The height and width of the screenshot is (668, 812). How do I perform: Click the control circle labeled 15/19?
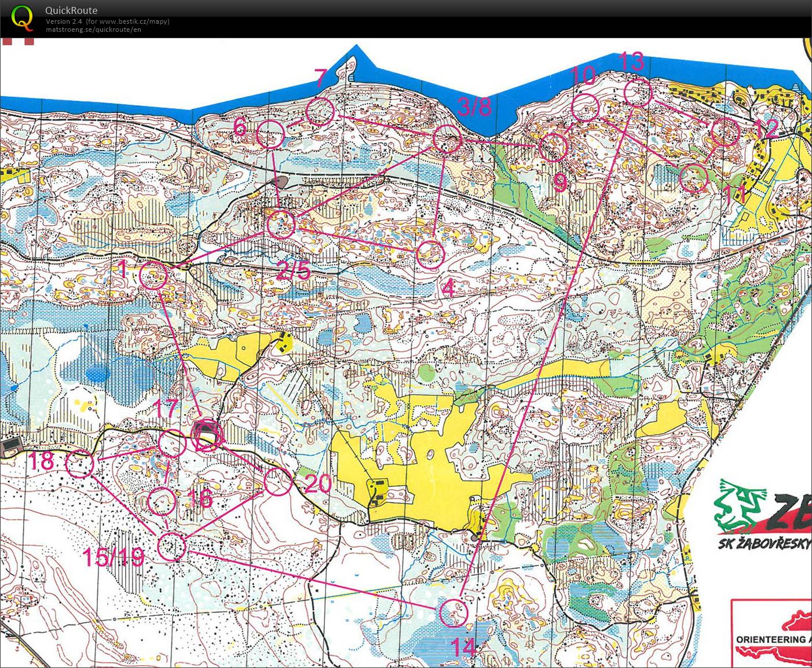pyautogui.click(x=171, y=546)
